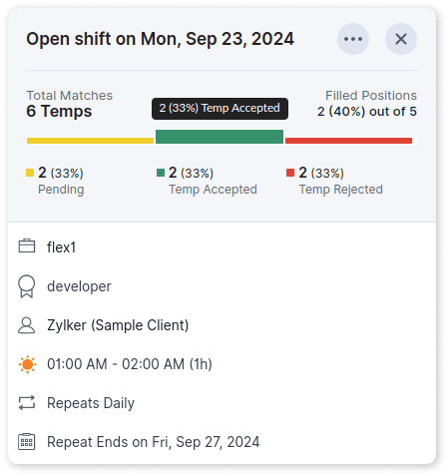Click the flex1 job name
Image resolution: width=448 pixels, height=476 pixels.
(x=62, y=247)
